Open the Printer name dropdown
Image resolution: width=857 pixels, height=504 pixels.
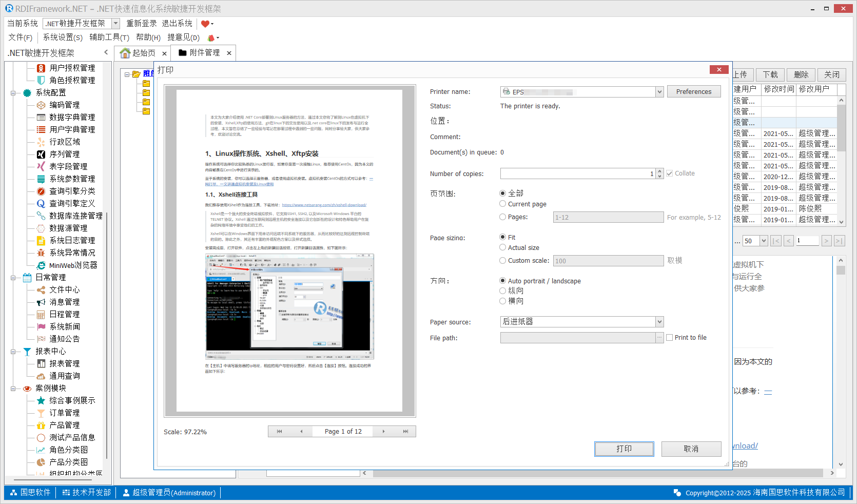(x=659, y=92)
